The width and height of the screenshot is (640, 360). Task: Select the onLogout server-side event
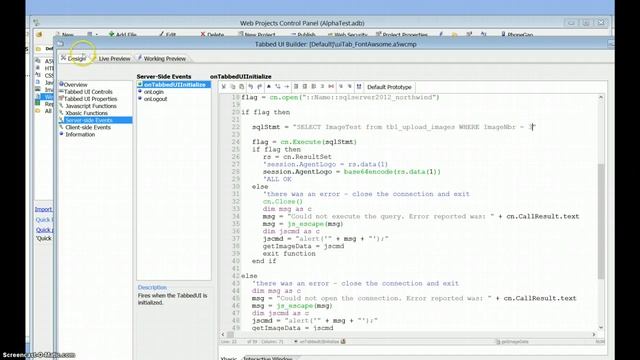[153, 99]
